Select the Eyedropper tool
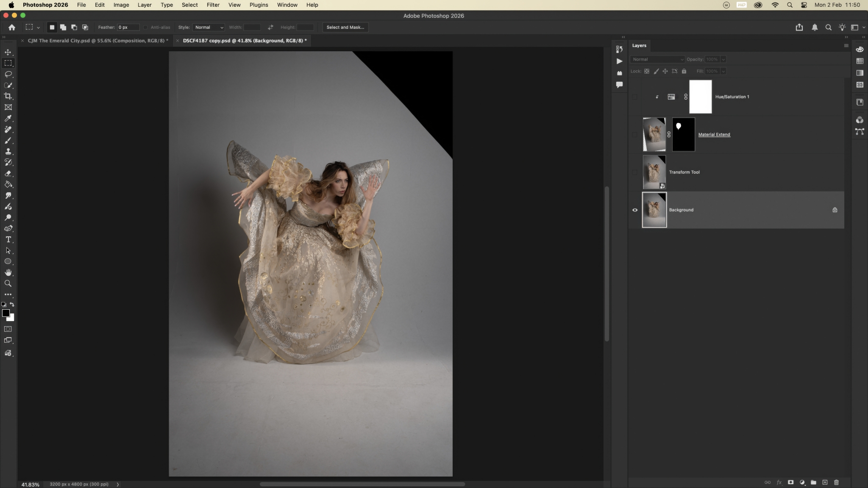Image resolution: width=868 pixels, height=488 pixels. [8, 119]
